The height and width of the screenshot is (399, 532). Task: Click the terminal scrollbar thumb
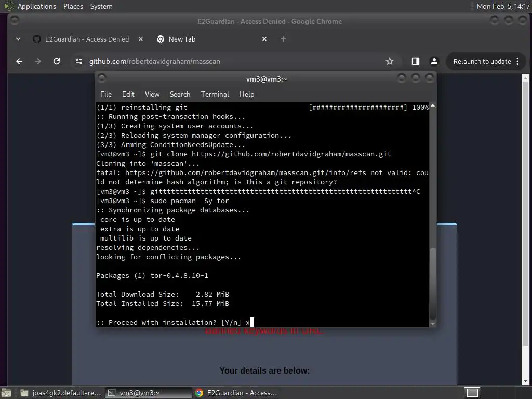point(433,284)
